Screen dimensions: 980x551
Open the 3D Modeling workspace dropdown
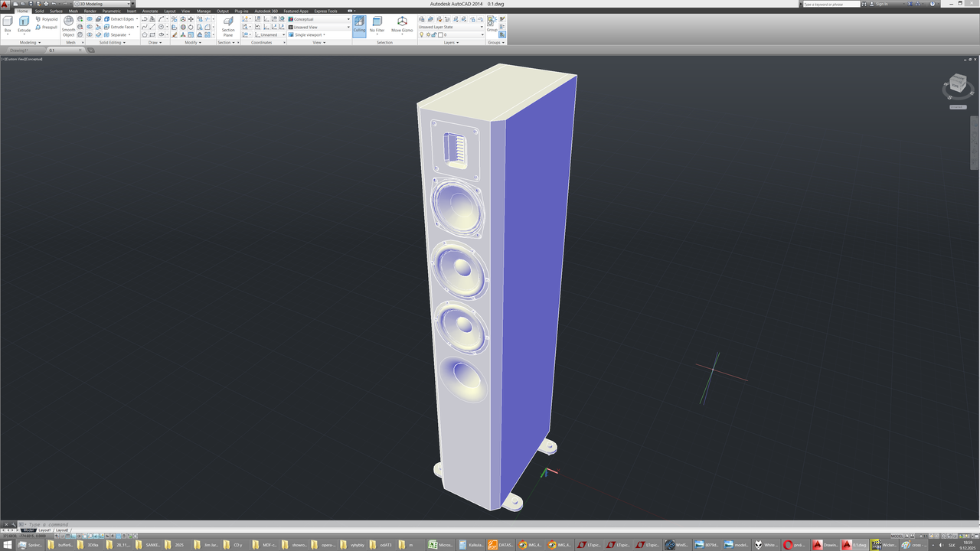tap(103, 4)
